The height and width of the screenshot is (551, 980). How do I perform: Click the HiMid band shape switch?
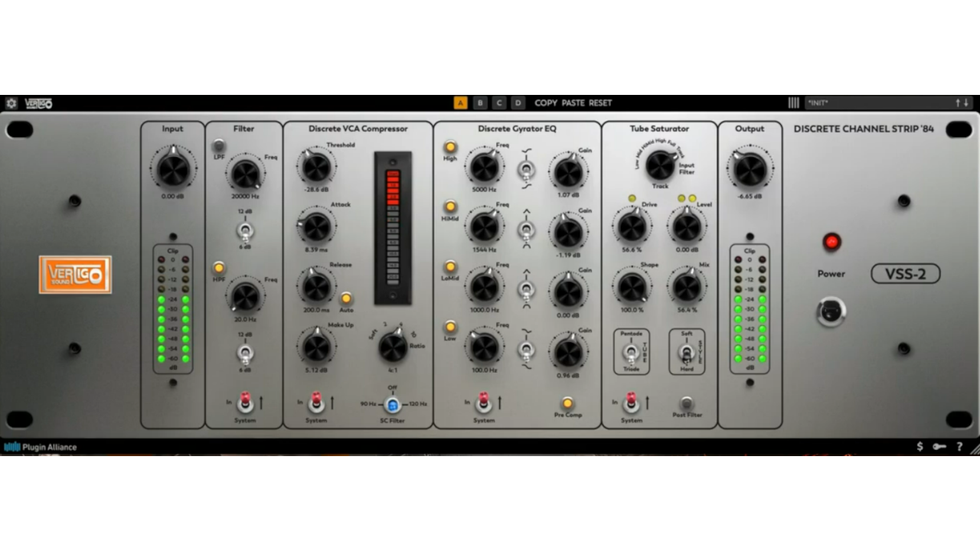pos(526,229)
